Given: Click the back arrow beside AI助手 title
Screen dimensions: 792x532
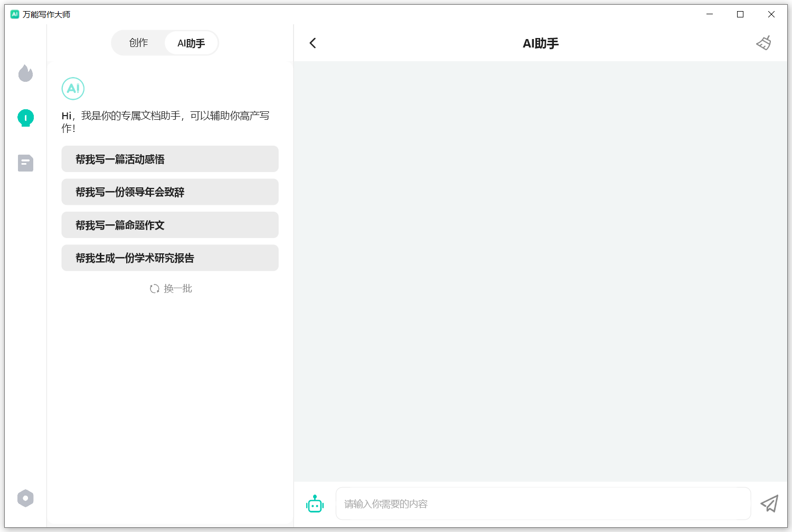Looking at the screenshot, I should 313,43.
